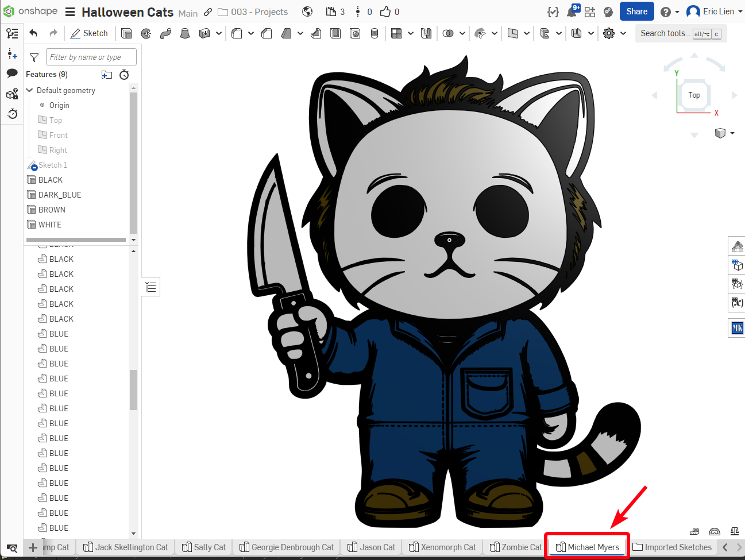This screenshot has width=745, height=560.
Task: Select the Loft tool
Action: (185, 33)
